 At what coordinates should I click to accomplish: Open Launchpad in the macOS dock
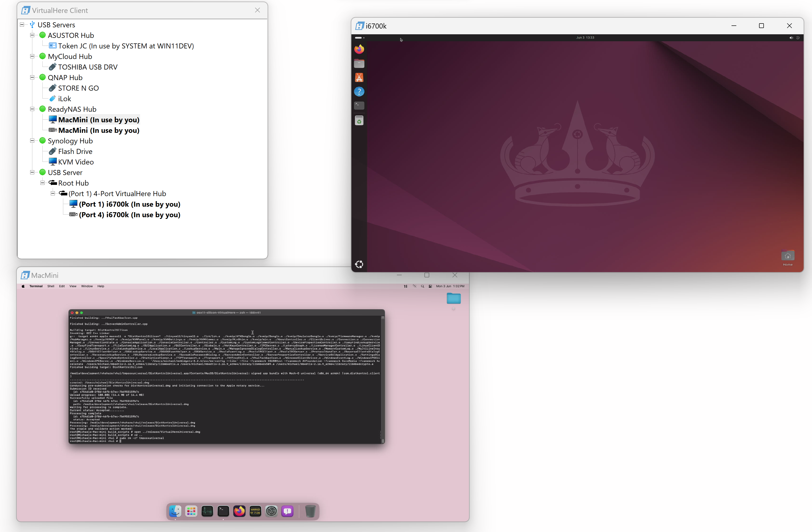coord(191,511)
